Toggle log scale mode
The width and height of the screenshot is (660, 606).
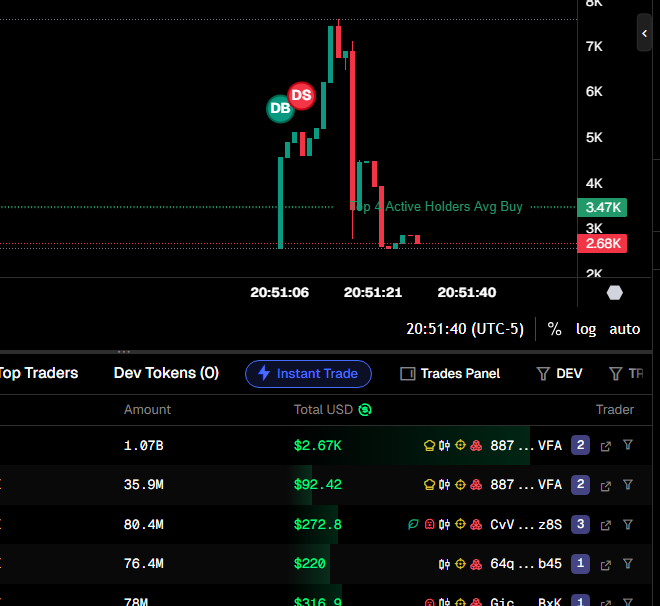click(x=585, y=329)
